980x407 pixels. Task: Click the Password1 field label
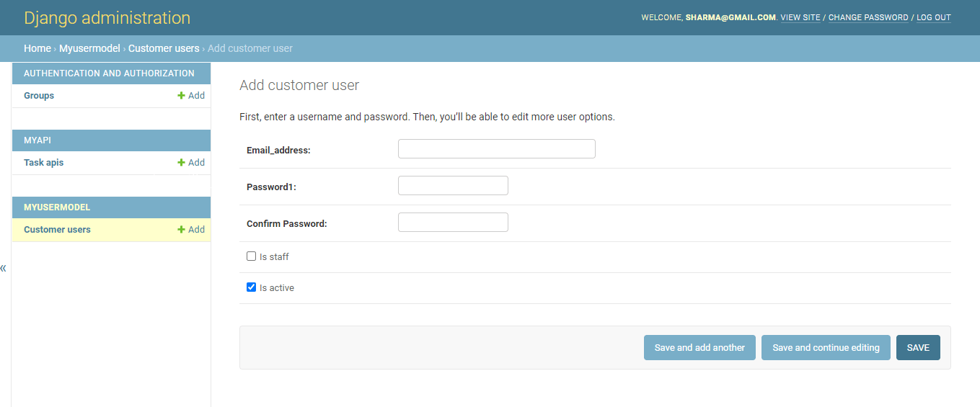[x=271, y=187]
